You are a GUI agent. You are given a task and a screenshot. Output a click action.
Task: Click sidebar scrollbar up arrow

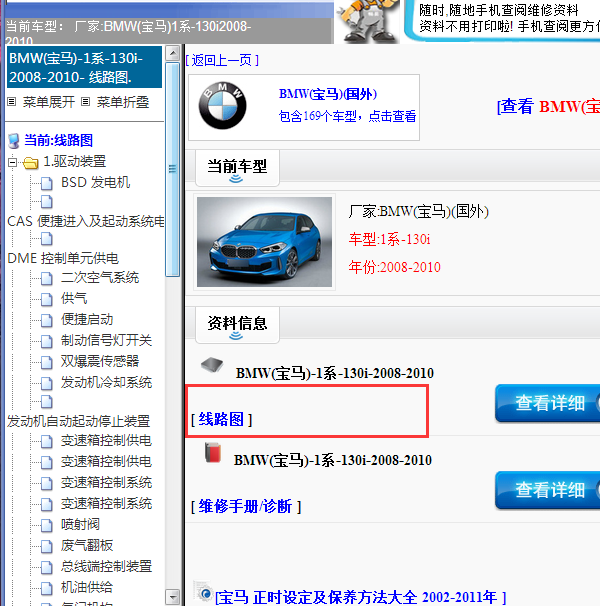[172, 53]
